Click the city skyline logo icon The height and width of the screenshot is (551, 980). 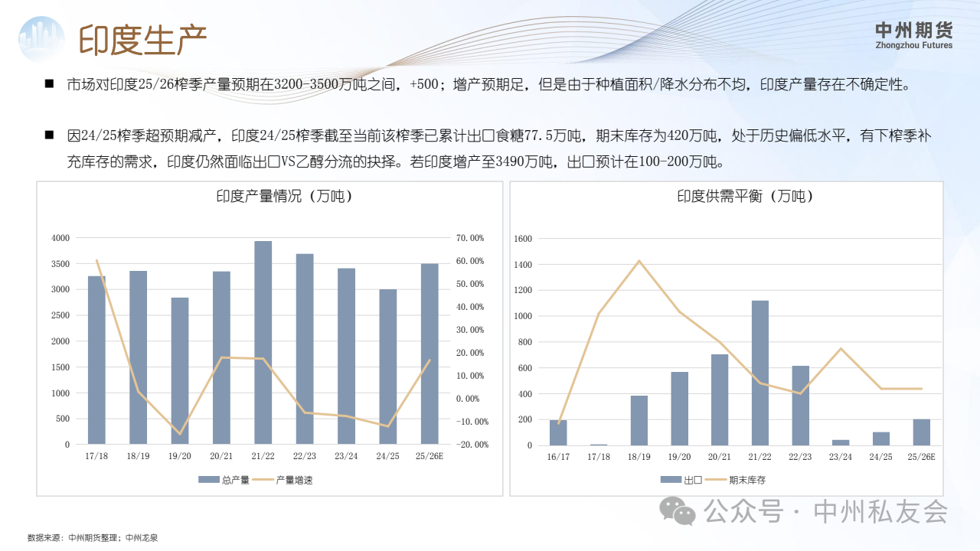[x=44, y=38]
